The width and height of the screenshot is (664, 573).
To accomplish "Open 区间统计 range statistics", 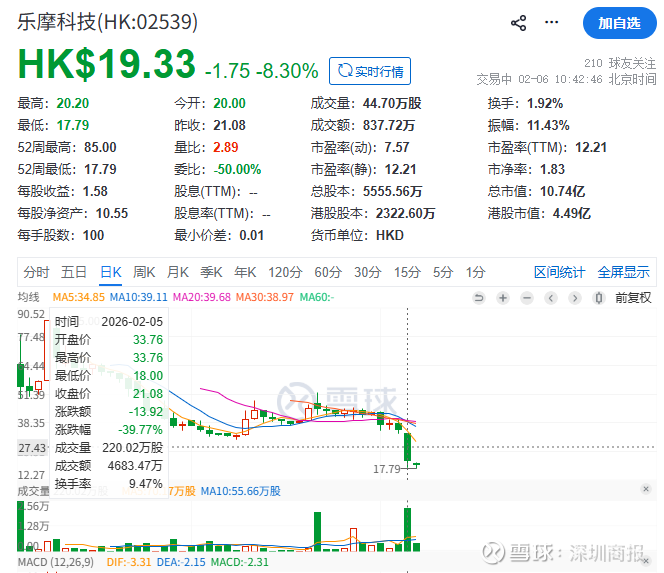I will [559, 272].
